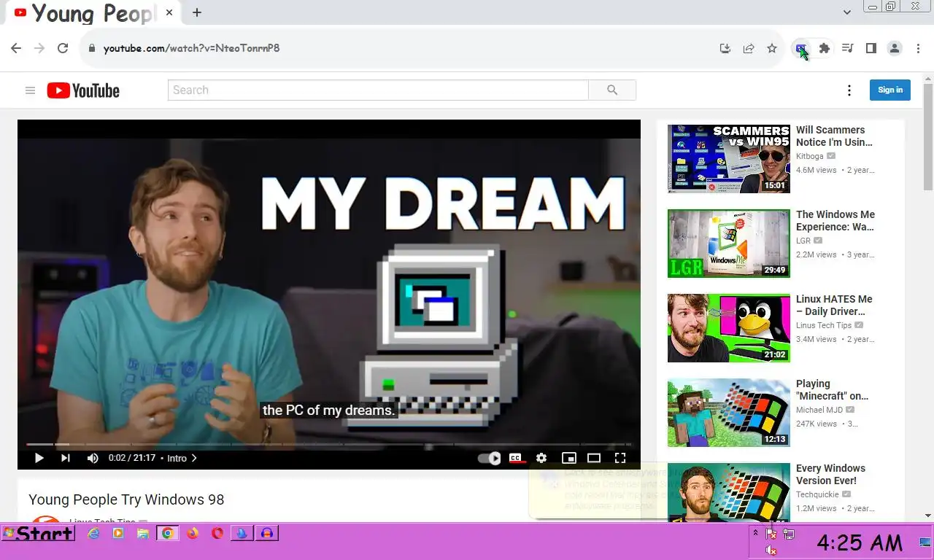Switch to theater mode
Image resolution: width=934 pixels, height=560 pixels.
tap(594, 458)
